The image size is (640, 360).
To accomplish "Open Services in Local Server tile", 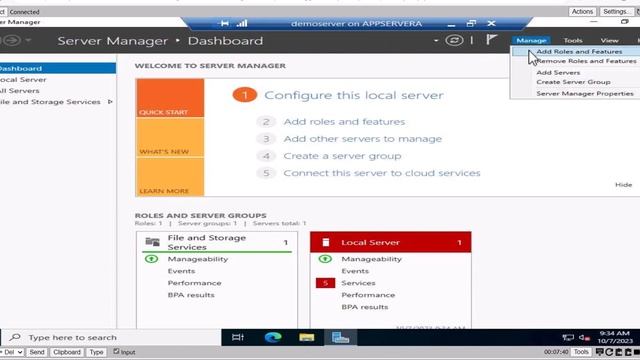I will 358,283.
